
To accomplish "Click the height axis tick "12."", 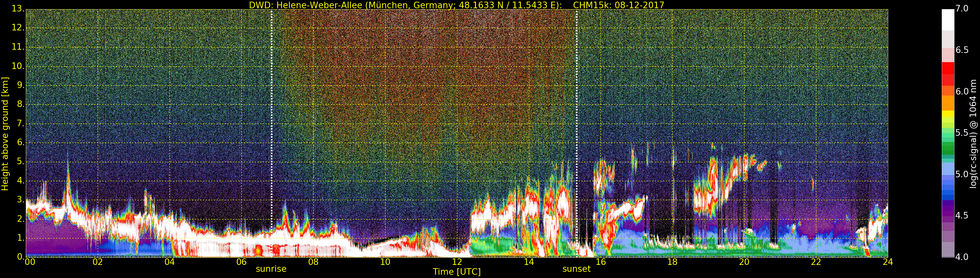I will (18, 28).
